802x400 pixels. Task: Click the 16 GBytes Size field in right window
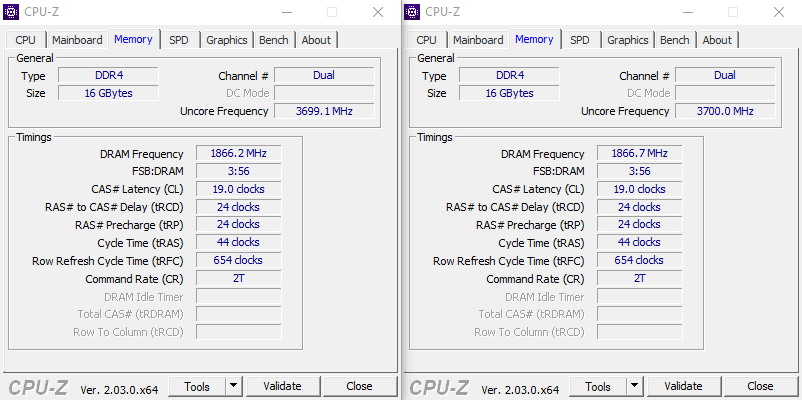click(509, 93)
